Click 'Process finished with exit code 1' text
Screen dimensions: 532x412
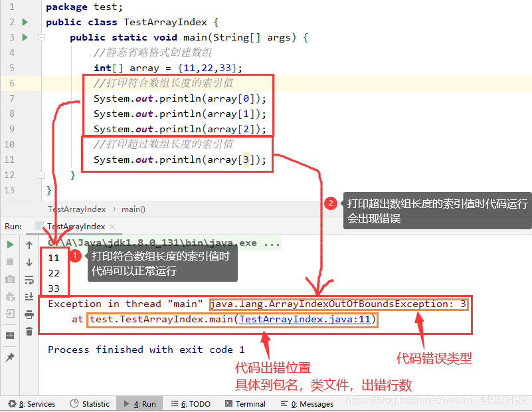pos(146,350)
